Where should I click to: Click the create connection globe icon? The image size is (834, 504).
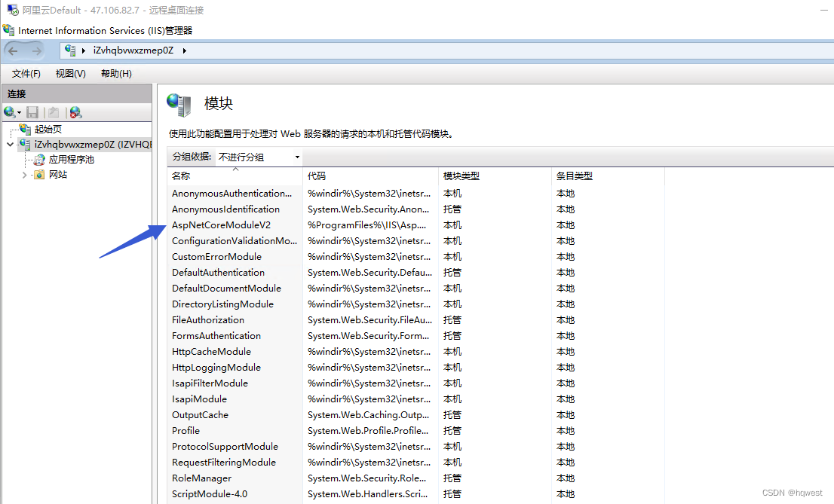click(x=10, y=112)
